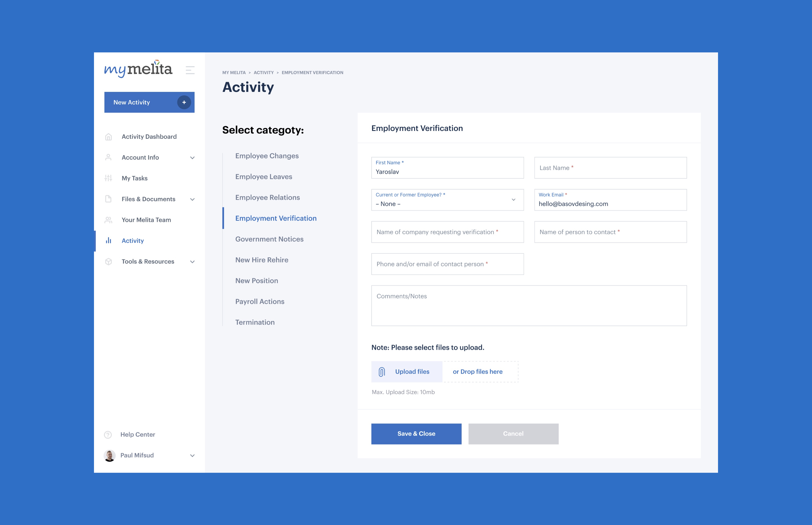Click the paperclip icon on Upload files

point(382,372)
